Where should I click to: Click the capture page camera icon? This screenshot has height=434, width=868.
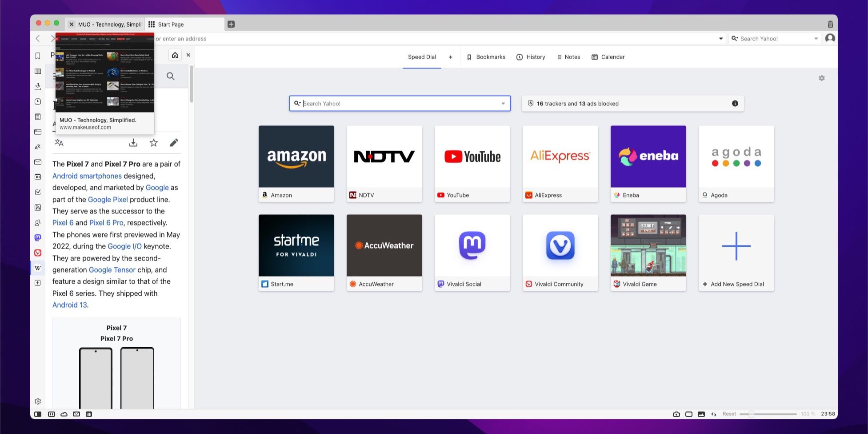tap(676, 414)
